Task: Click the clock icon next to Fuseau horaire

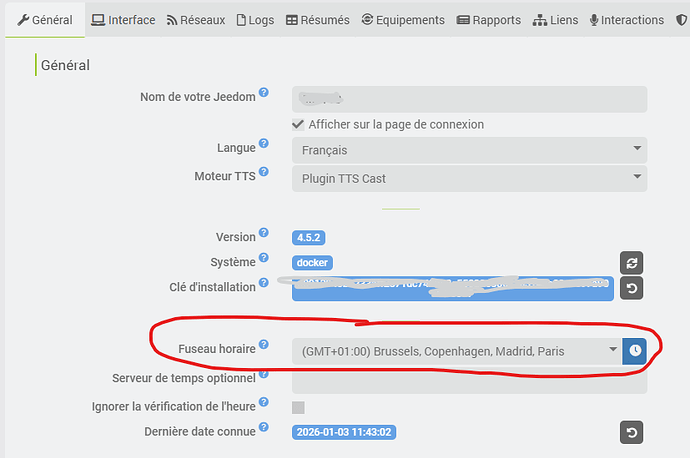Action: point(635,350)
